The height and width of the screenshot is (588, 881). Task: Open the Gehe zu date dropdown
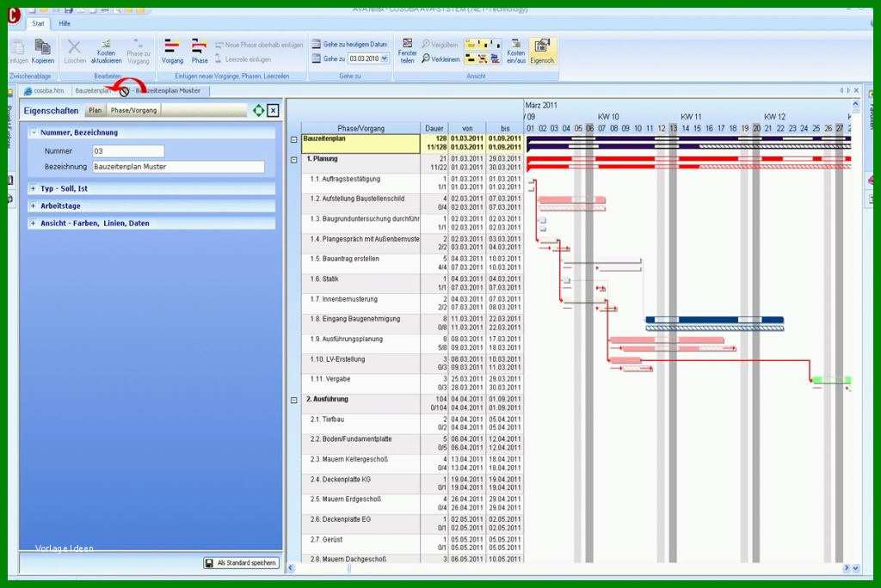click(385, 58)
